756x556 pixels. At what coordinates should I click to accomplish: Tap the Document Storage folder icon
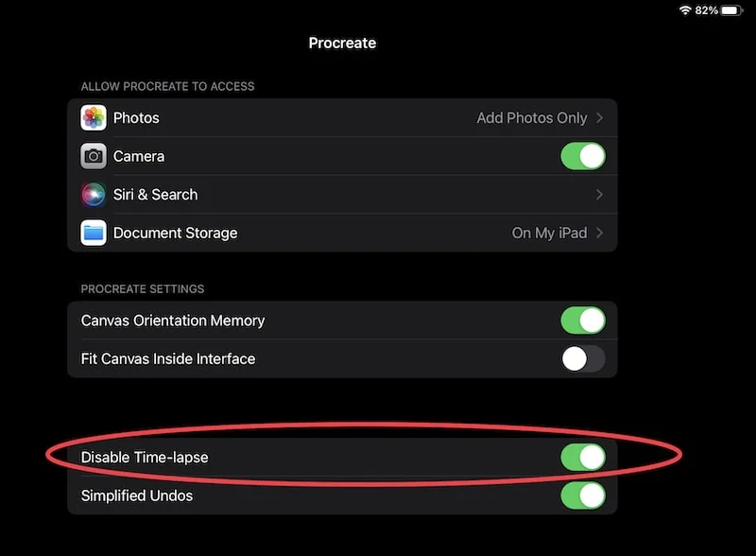pos(94,233)
